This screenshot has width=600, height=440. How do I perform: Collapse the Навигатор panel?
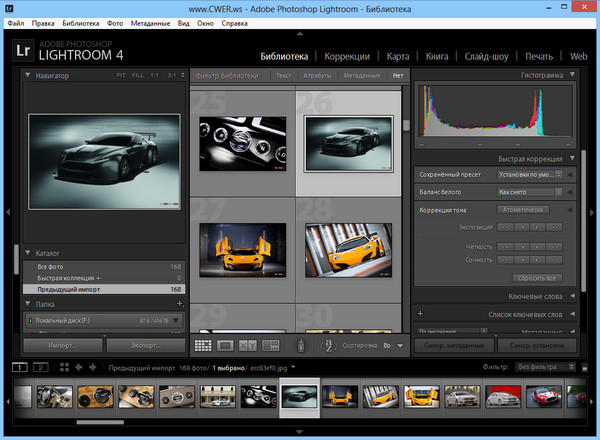(x=28, y=75)
